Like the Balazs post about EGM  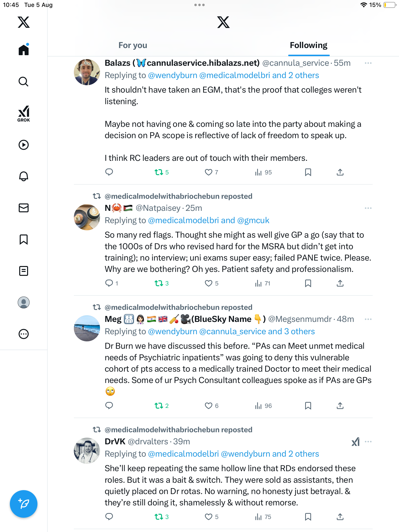208,172
